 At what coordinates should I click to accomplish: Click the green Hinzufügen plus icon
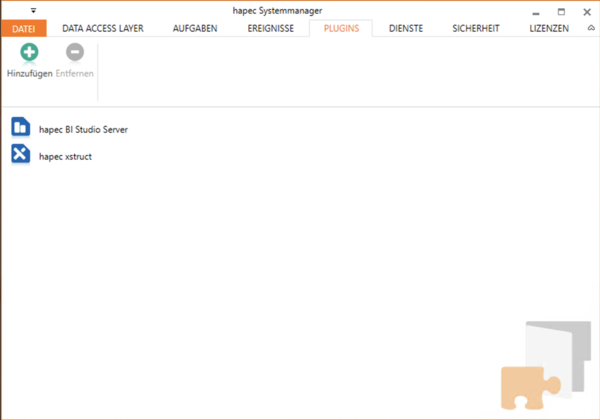(29, 52)
